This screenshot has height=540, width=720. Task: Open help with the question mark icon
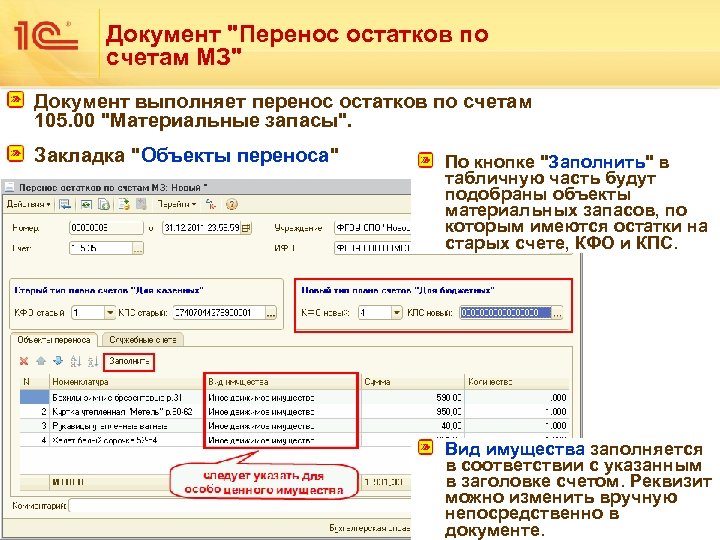(232, 204)
